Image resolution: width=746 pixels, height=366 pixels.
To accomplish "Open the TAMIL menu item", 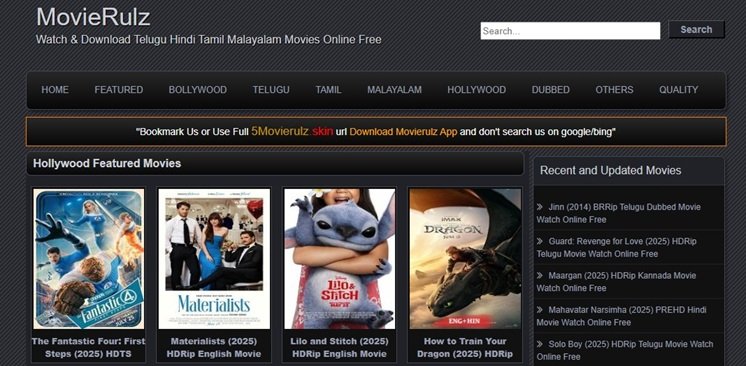I will [x=328, y=90].
